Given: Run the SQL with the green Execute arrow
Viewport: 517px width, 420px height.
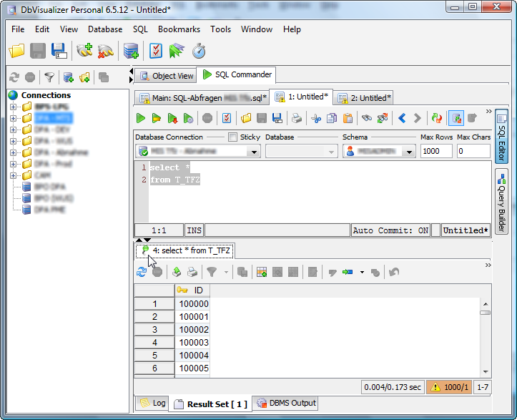Looking at the screenshot, I should (x=141, y=118).
